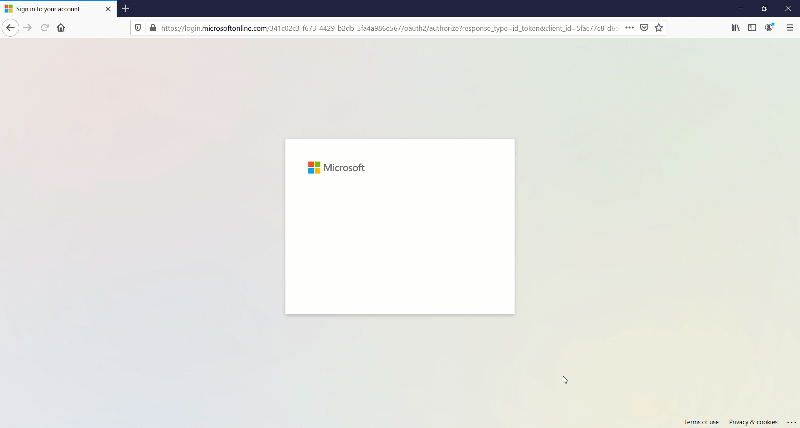
Task: Minimize the Firefox window
Action: coord(740,9)
